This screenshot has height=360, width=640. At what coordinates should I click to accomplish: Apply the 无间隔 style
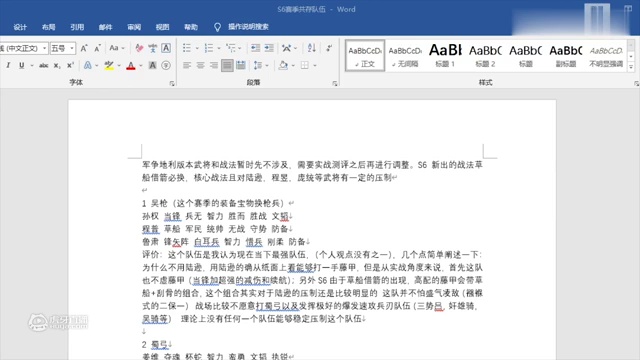(405, 56)
